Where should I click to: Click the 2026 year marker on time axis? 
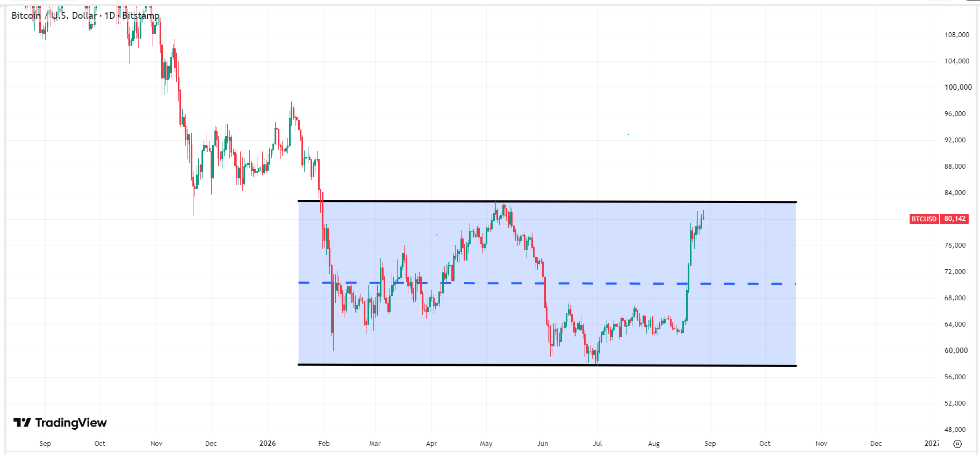(268, 443)
